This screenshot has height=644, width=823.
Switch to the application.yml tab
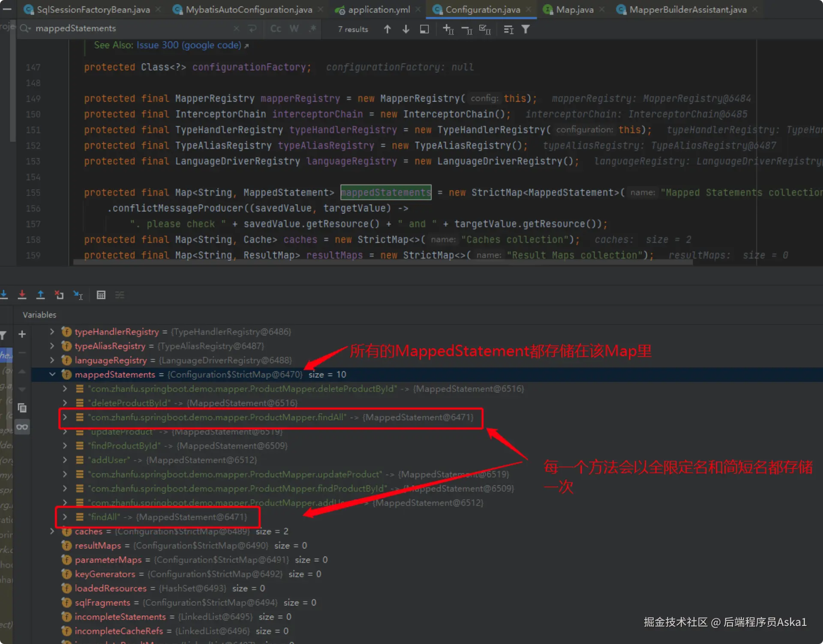pyautogui.click(x=378, y=9)
